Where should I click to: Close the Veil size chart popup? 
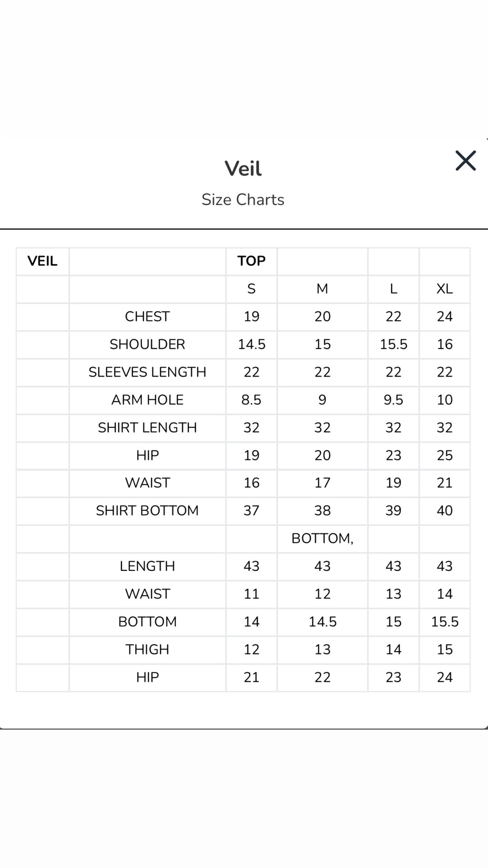[x=466, y=161]
